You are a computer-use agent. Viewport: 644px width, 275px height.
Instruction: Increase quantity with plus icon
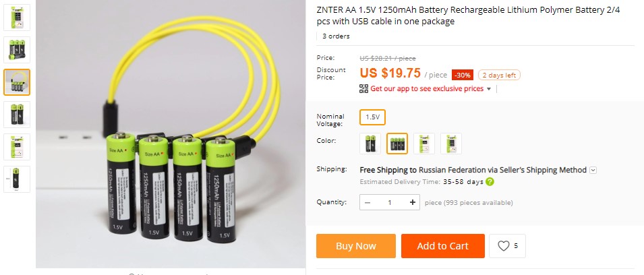[412, 202]
